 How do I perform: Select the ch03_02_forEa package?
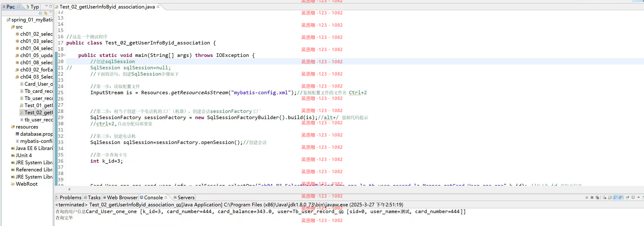[x=34, y=70]
